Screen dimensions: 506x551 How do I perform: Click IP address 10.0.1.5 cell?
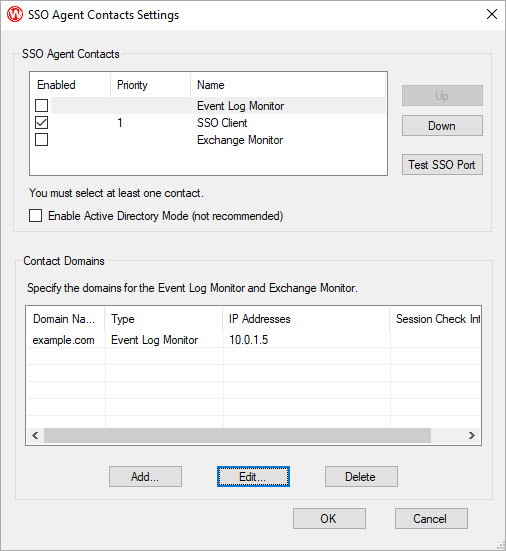248,340
